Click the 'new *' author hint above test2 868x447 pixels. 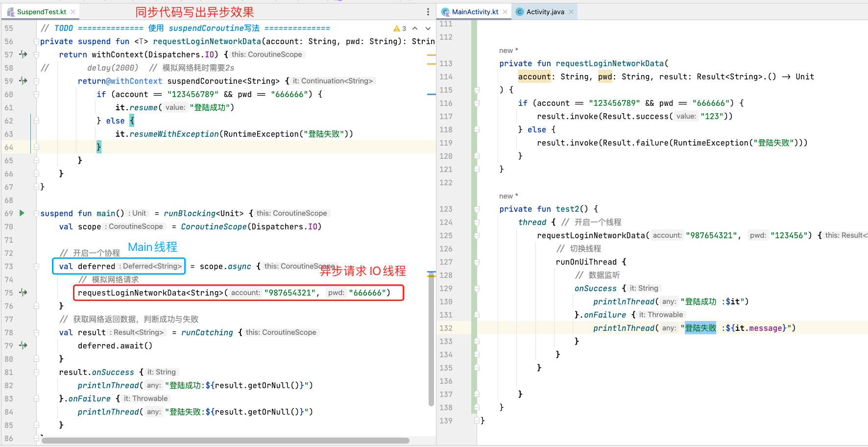pyautogui.click(x=508, y=196)
